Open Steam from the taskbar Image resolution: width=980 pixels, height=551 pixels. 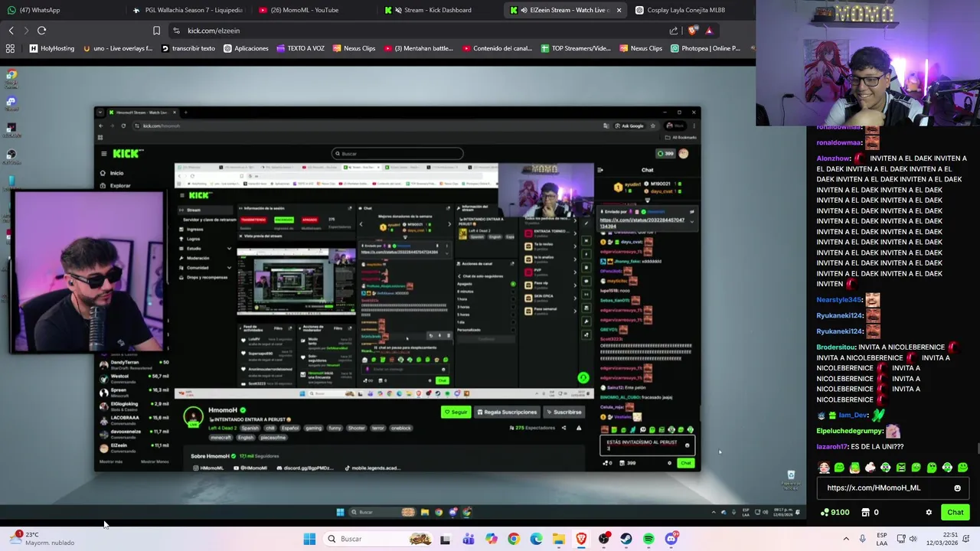(x=626, y=539)
